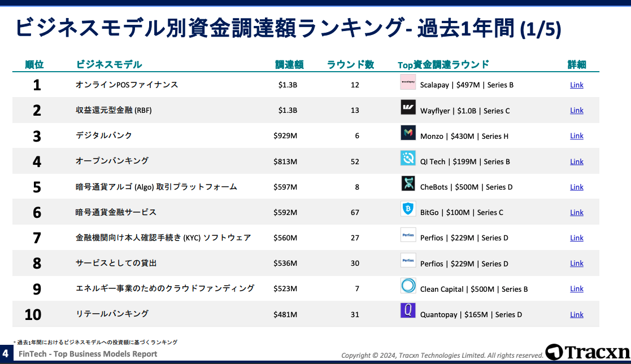
Task: Open the Link for オンラインPOSファイナンス
Action: tap(577, 85)
